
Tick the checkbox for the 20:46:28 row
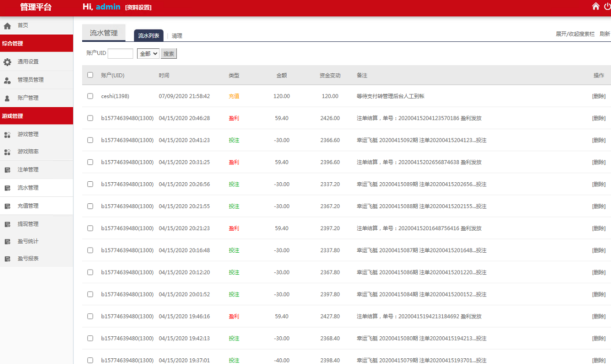click(x=90, y=118)
